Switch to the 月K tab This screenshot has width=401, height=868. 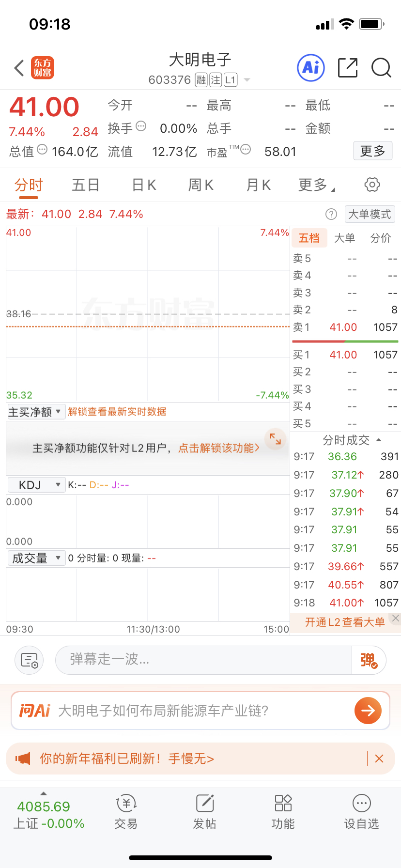point(258,185)
